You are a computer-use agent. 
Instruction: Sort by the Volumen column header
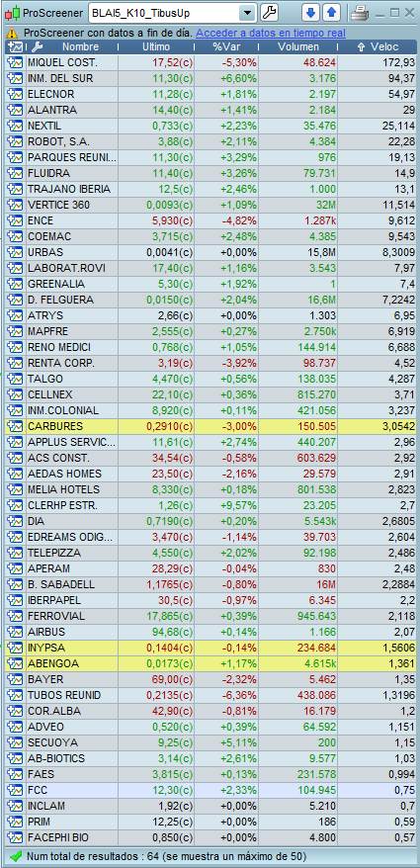pos(298,47)
